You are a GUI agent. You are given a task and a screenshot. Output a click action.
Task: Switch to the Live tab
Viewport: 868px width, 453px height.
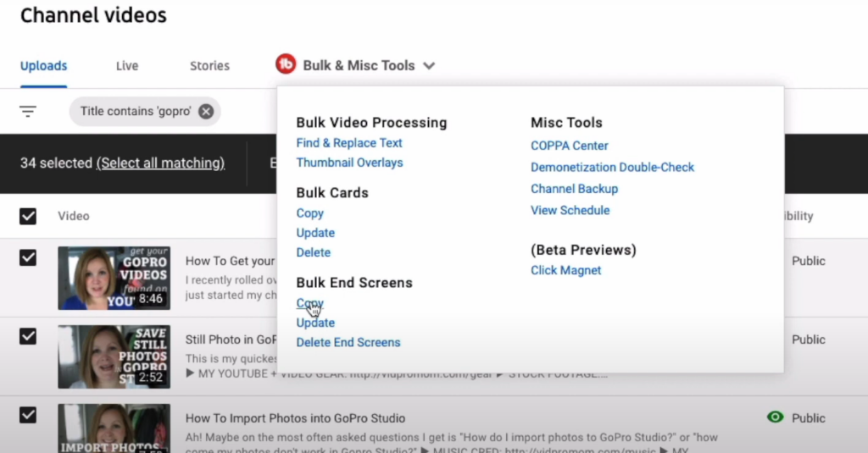[127, 66]
